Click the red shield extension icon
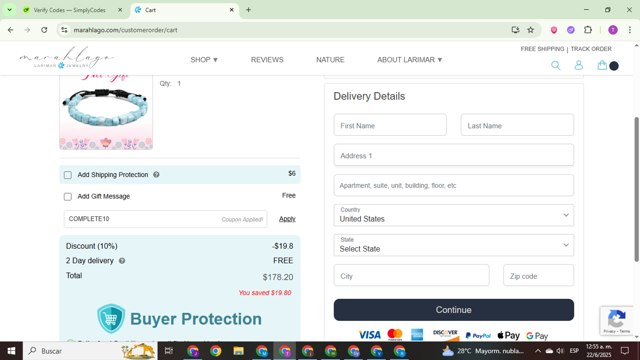640x360 pixels. coord(554,30)
